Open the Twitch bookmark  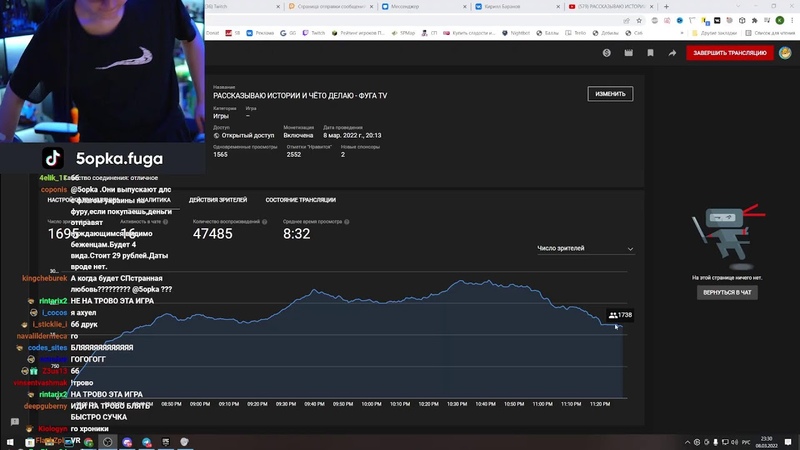(x=314, y=33)
